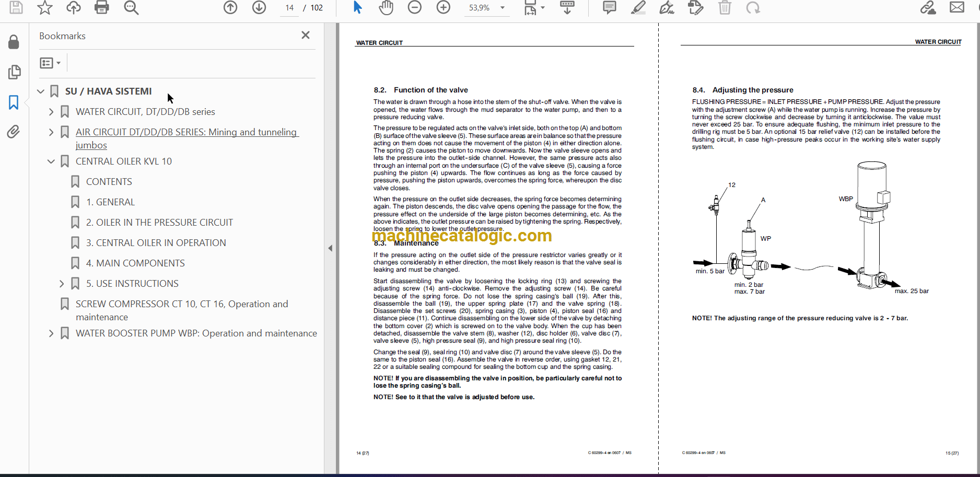Toggle the page thumbnails panel

point(14,72)
